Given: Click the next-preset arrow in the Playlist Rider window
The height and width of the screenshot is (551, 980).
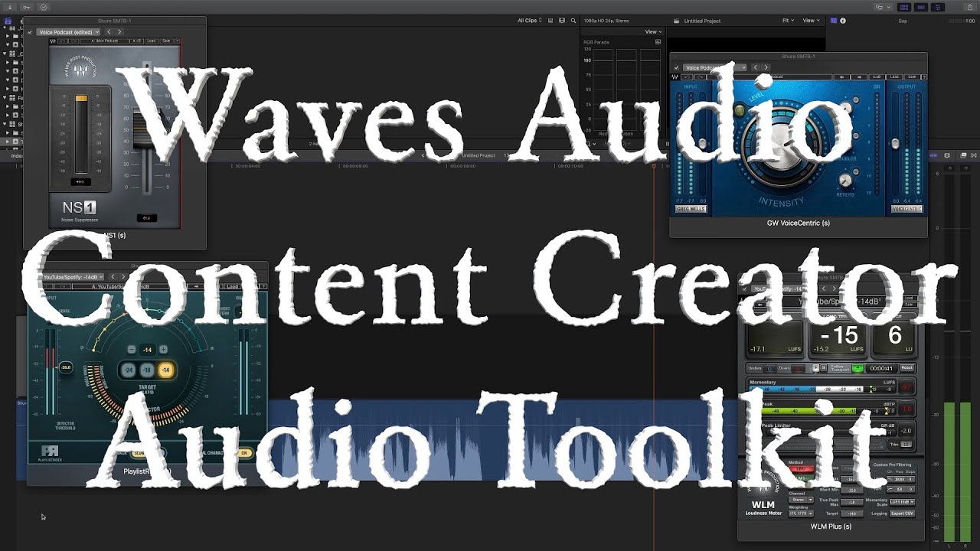Looking at the screenshot, I should click(x=123, y=276).
